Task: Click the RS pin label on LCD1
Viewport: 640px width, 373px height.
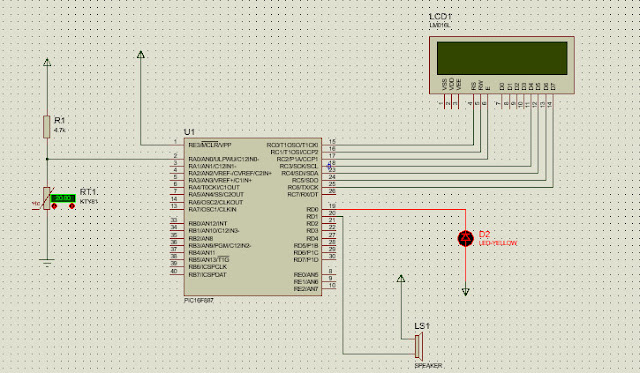Action: point(473,86)
